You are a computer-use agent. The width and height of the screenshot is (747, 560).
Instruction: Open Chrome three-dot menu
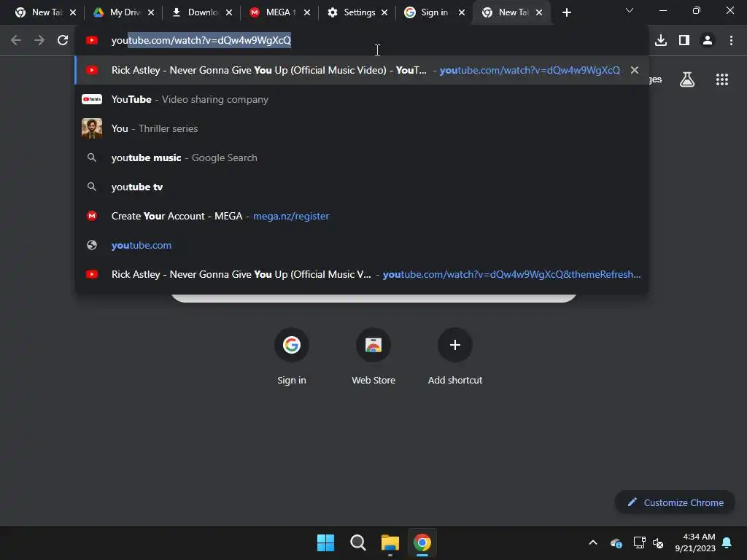(731, 41)
